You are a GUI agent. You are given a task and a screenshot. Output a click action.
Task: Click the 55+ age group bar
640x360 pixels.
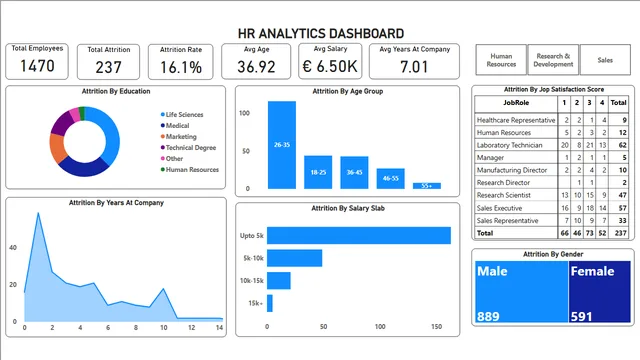[427, 186]
